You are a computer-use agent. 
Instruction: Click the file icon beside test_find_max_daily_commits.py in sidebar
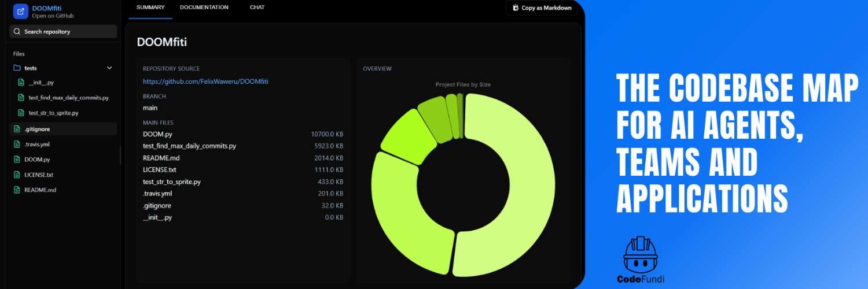click(x=21, y=98)
